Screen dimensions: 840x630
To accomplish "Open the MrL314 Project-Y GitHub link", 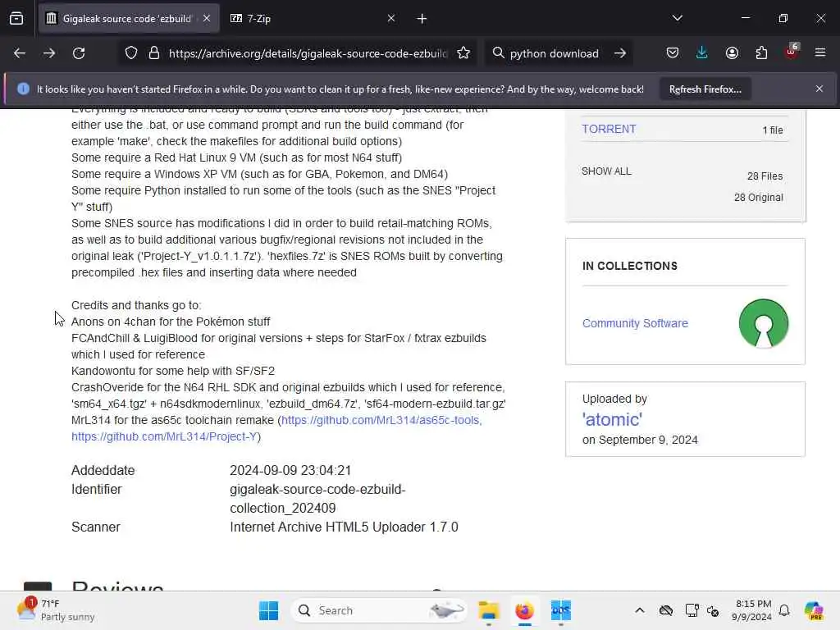I will [164, 436].
